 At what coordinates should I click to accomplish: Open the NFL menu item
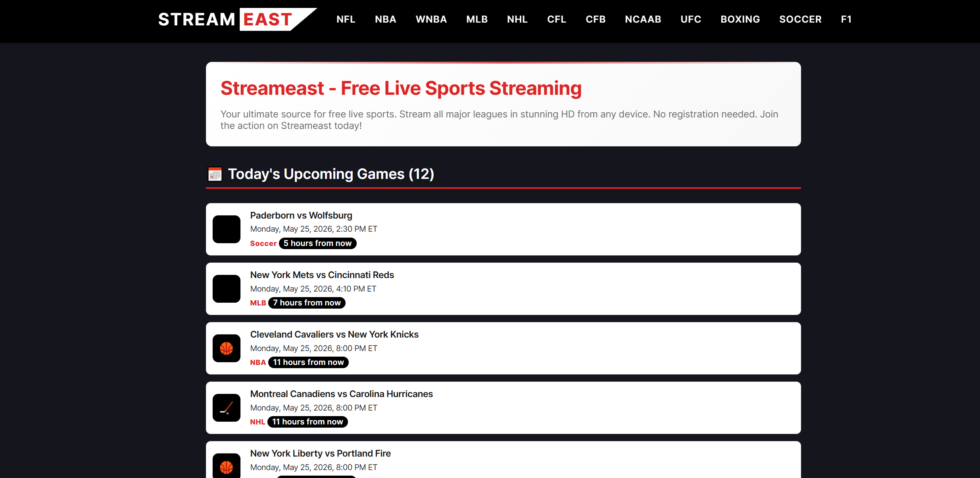[x=346, y=19]
